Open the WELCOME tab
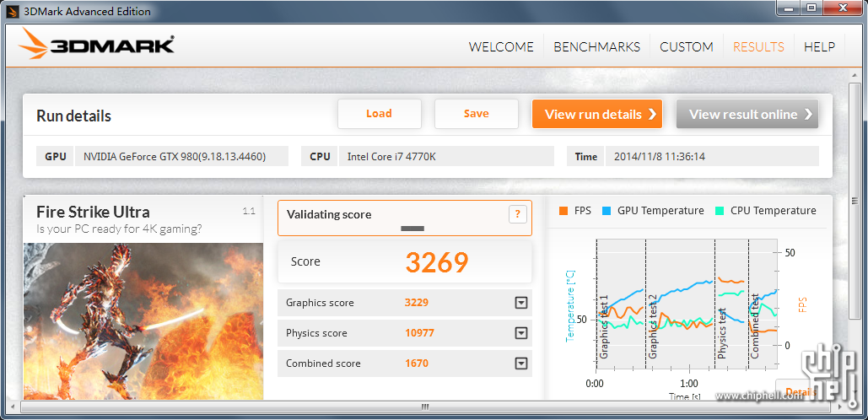This screenshot has height=420, width=868. 501,47
